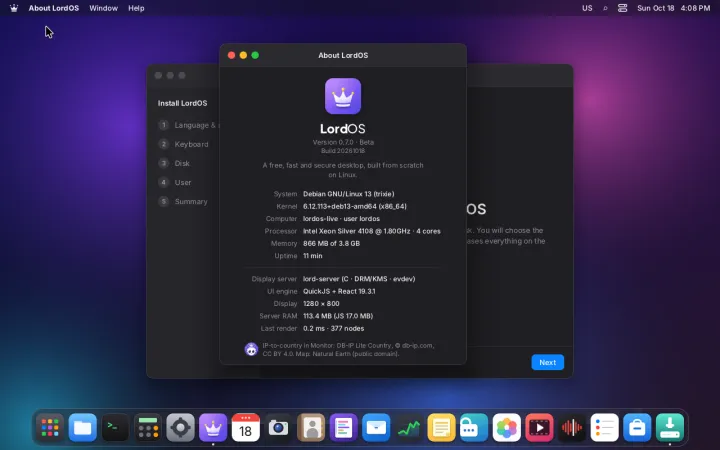Select User step in installer sidebar
This screenshot has width=720, height=450.
click(175, 182)
